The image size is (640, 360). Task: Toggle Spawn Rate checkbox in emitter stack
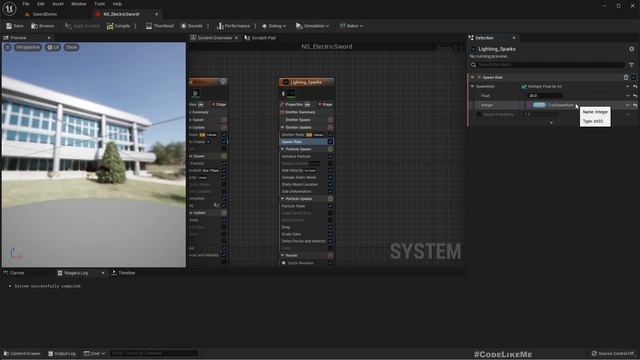click(330, 142)
